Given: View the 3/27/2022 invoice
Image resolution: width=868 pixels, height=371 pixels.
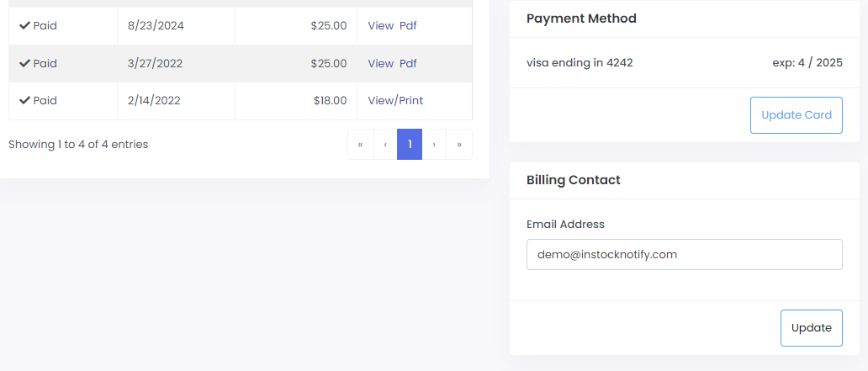Looking at the screenshot, I should tap(380, 63).
